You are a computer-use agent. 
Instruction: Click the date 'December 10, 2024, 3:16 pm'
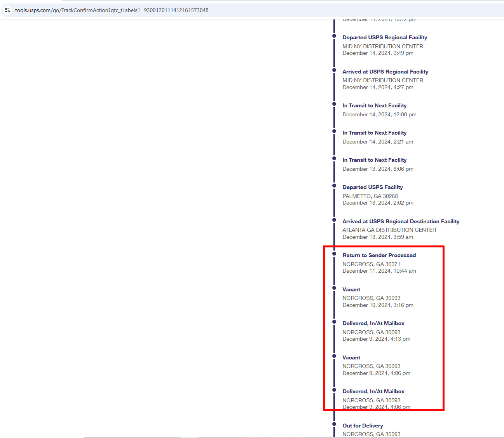point(378,305)
